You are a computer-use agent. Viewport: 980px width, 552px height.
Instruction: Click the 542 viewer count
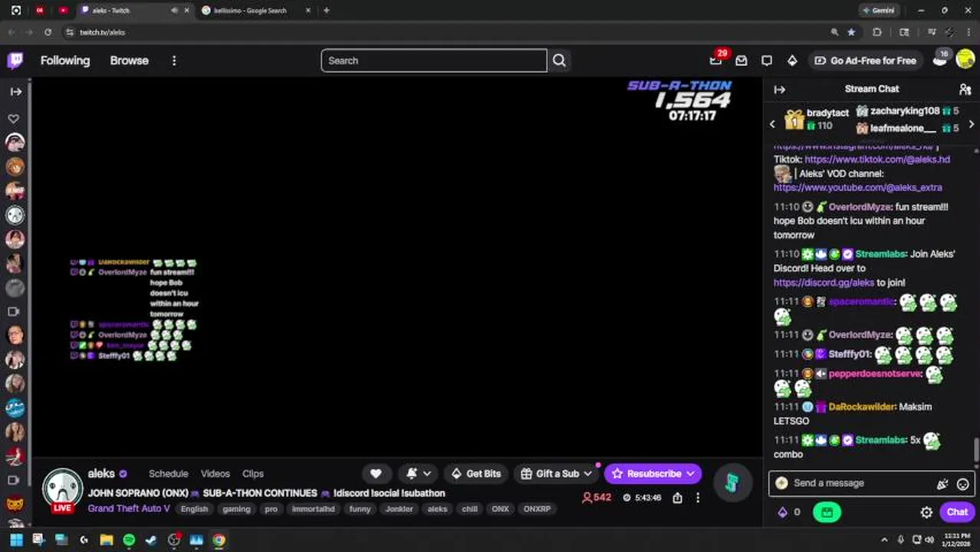[597, 498]
